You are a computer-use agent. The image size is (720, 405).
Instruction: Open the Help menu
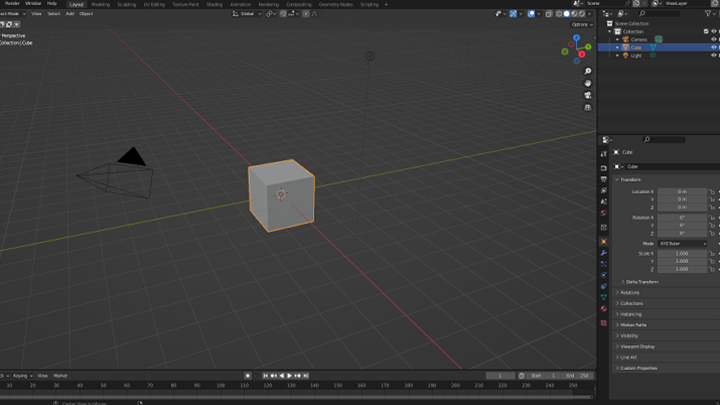(51, 3)
